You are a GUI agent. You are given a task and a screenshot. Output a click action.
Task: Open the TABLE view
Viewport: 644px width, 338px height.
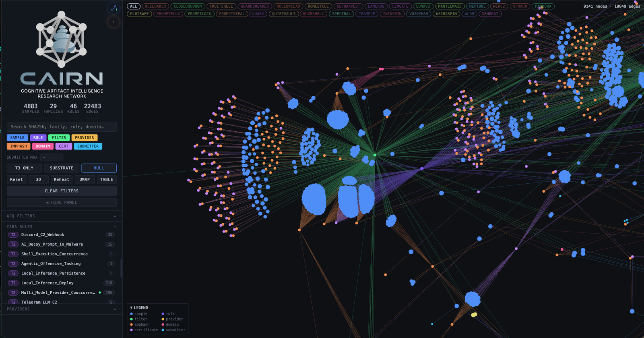click(107, 180)
